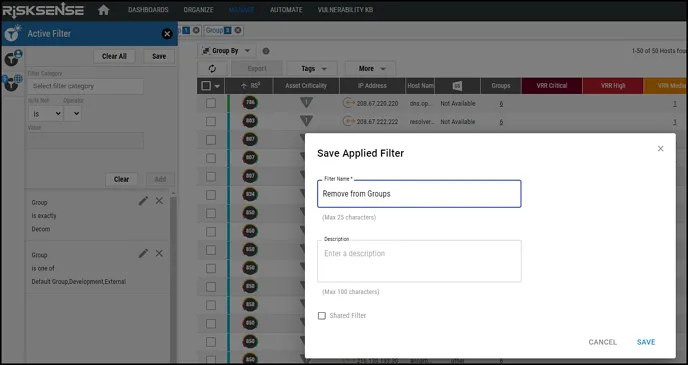
Task: Sort by the RS3 column header
Action: pos(249,86)
